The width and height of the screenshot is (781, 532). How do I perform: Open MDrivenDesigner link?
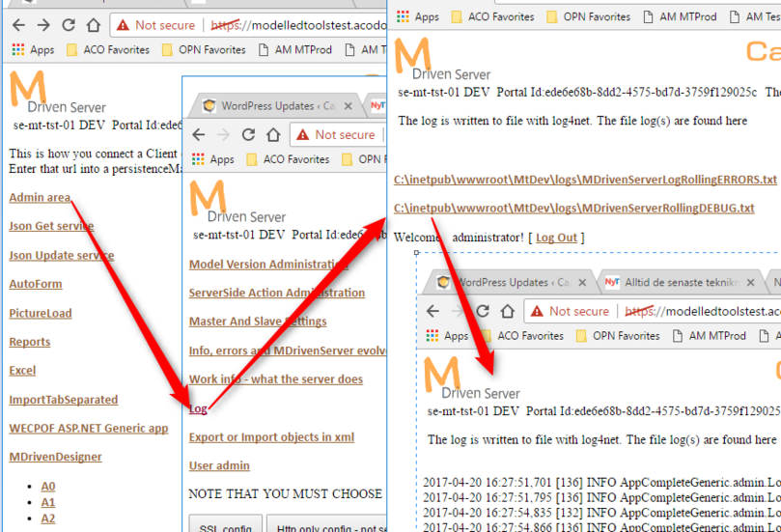click(x=55, y=457)
